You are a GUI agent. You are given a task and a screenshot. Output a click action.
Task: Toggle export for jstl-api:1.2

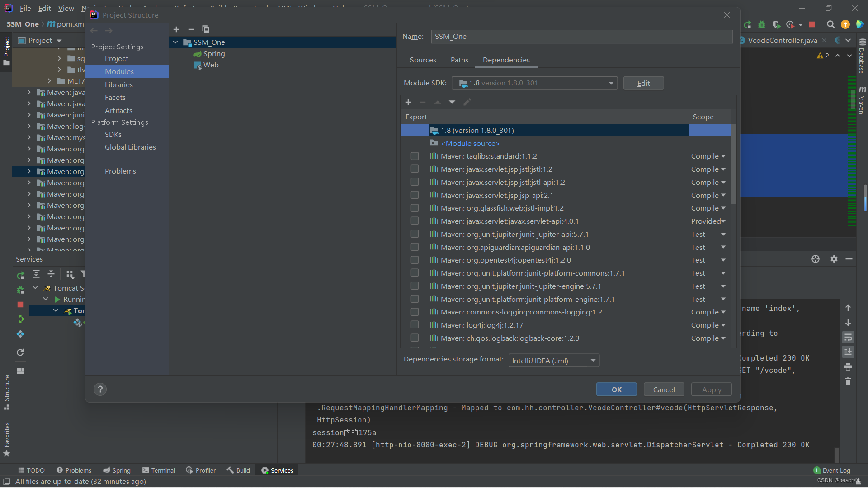[415, 182]
